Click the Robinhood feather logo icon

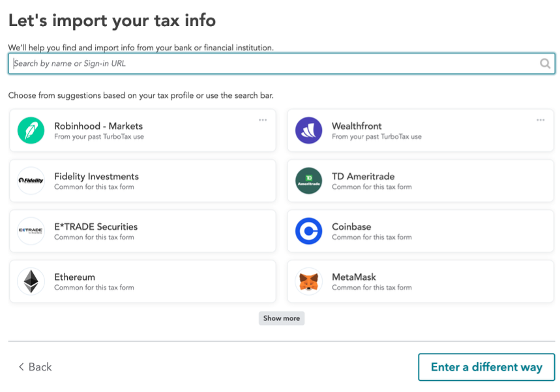coord(31,130)
